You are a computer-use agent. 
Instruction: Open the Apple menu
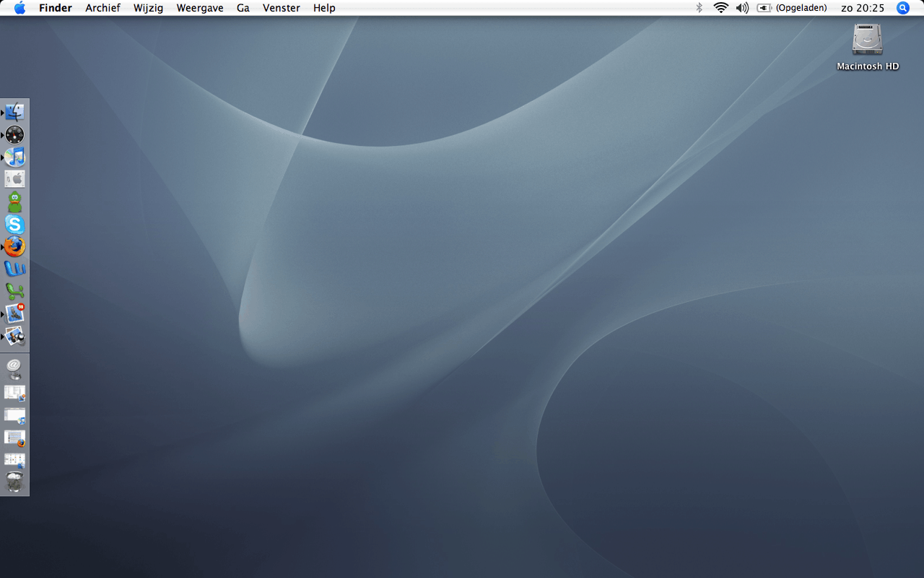tap(19, 8)
